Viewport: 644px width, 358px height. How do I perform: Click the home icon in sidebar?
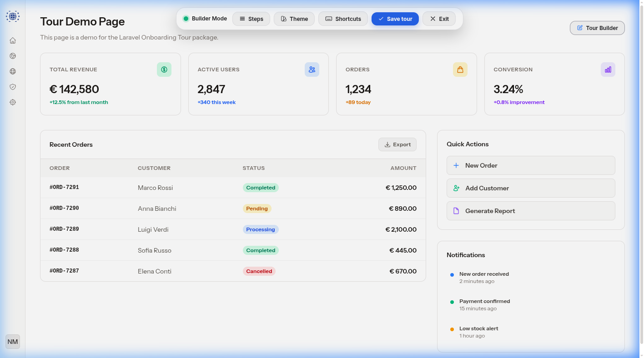click(13, 40)
